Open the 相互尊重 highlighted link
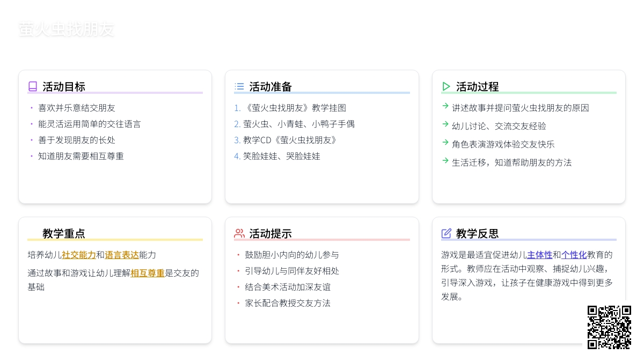Image resolution: width=644 pixels, height=362 pixels. 148,273
